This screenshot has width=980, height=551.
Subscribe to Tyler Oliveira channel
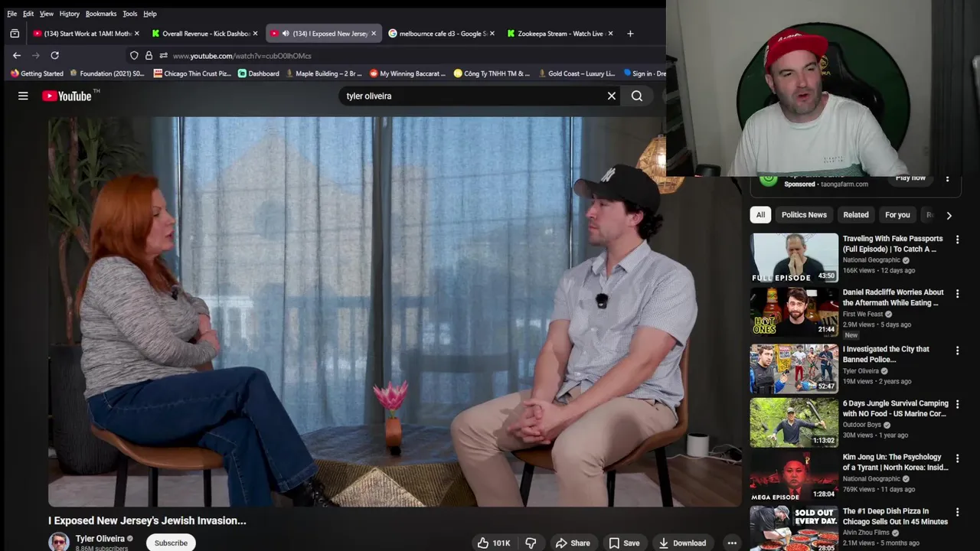pyautogui.click(x=171, y=543)
